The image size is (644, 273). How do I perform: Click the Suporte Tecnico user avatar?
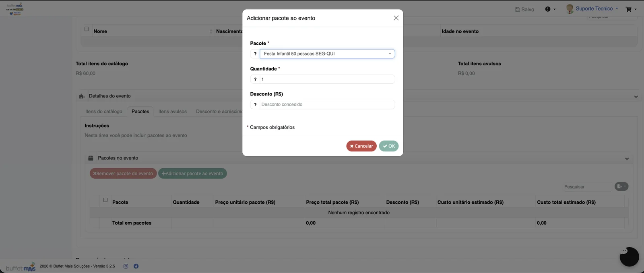[570, 9]
